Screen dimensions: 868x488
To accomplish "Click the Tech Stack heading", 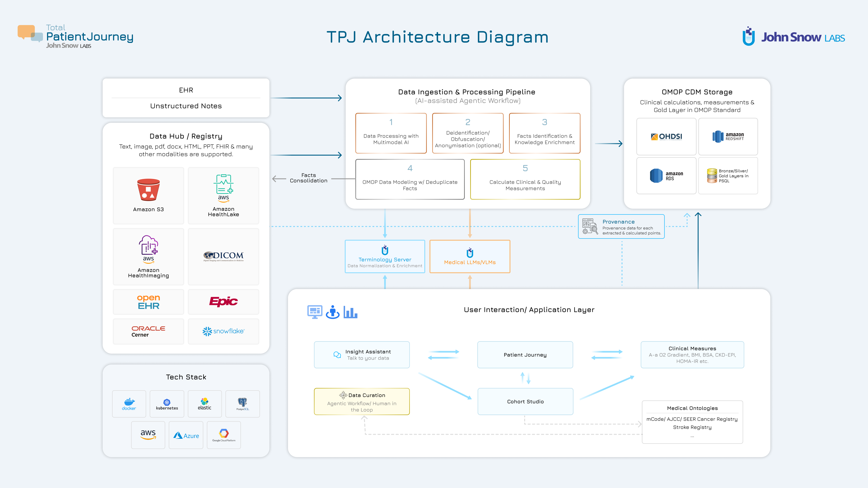I will (186, 377).
